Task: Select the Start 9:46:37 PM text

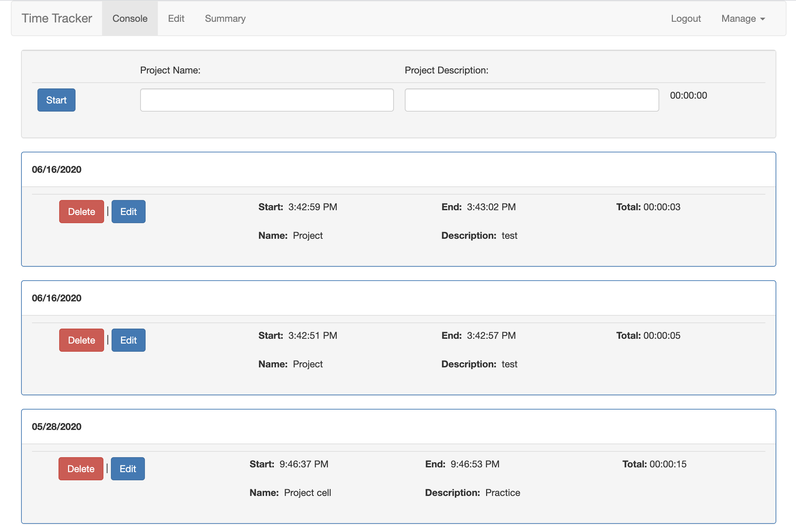Action: pos(289,464)
